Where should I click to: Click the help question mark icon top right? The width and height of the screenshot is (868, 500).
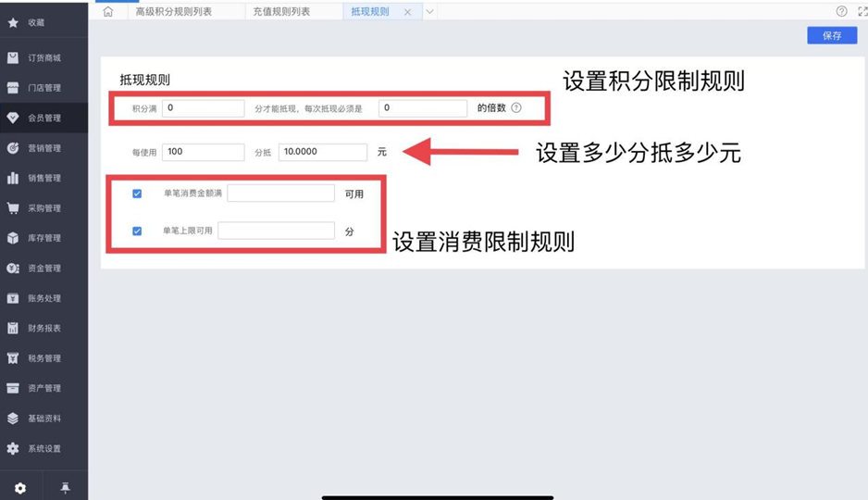coord(841,12)
